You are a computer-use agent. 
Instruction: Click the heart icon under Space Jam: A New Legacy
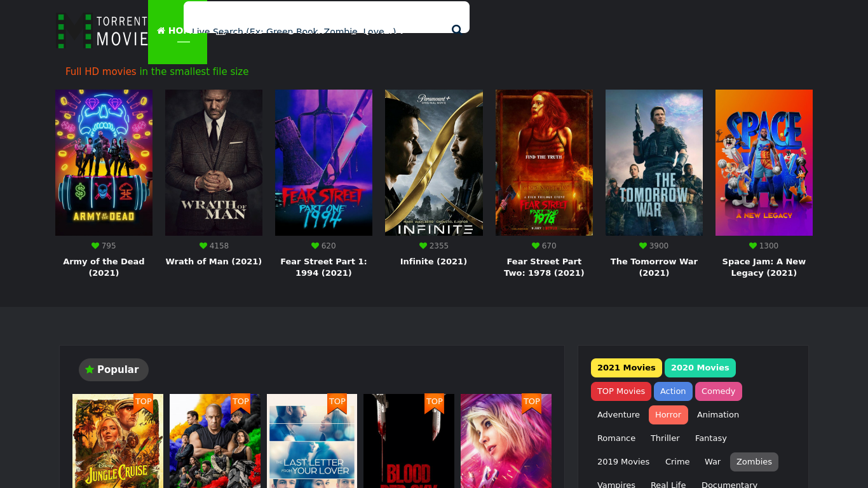tap(752, 246)
